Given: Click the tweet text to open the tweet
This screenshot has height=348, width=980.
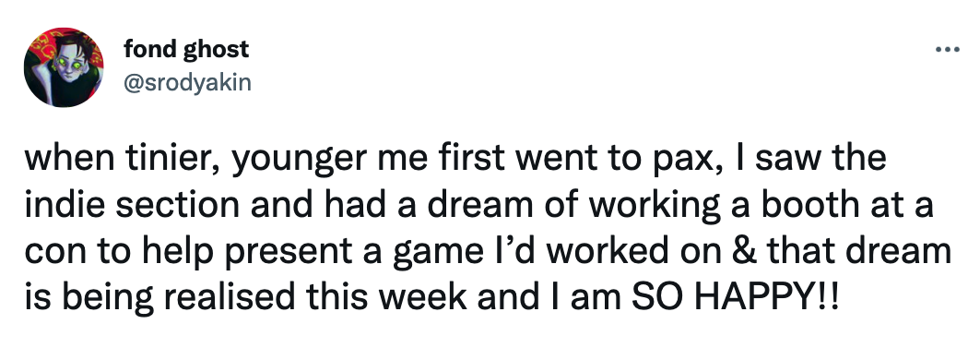Looking at the screenshot, I should tap(488, 228).
